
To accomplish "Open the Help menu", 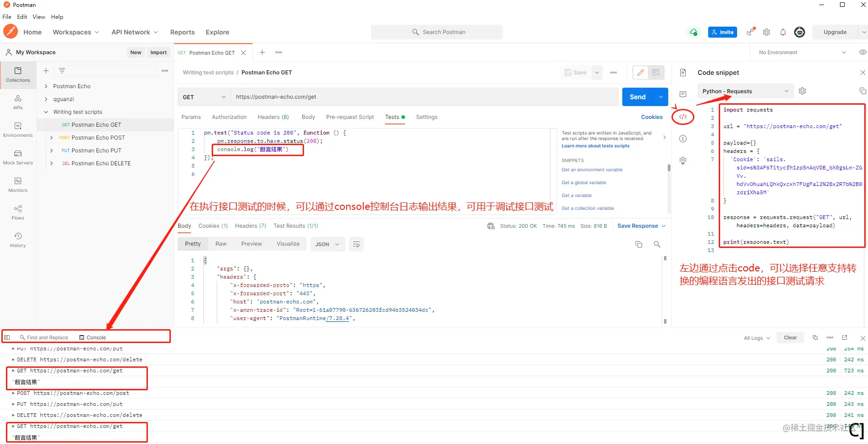I will tap(57, 17).
